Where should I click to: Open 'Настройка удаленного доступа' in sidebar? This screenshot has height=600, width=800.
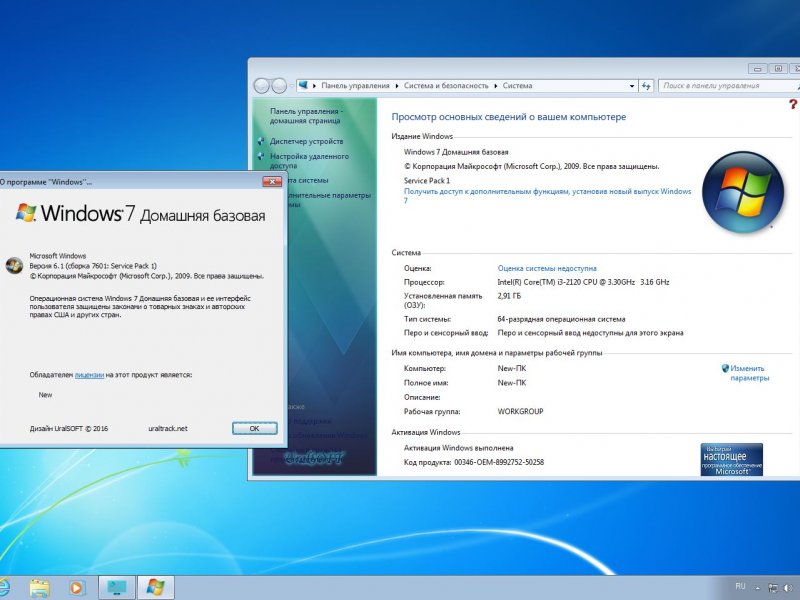[x=309, y=161]
